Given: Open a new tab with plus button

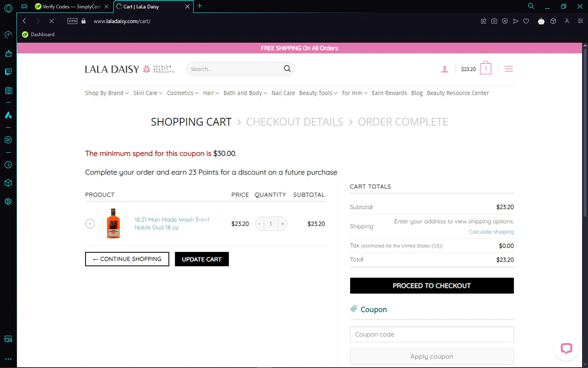Looking at the screenshot, I should pos(200,6).
